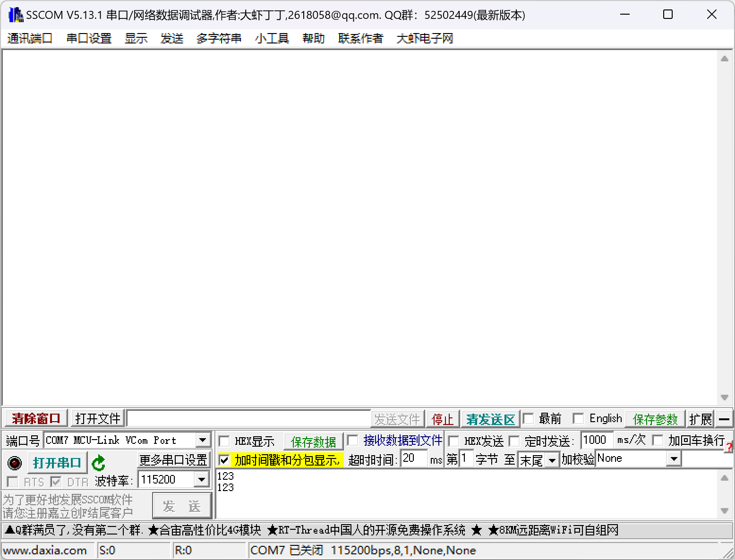Open the 大虾电子网 menu
Screen dimensions: 735x560
coord(425,39)
